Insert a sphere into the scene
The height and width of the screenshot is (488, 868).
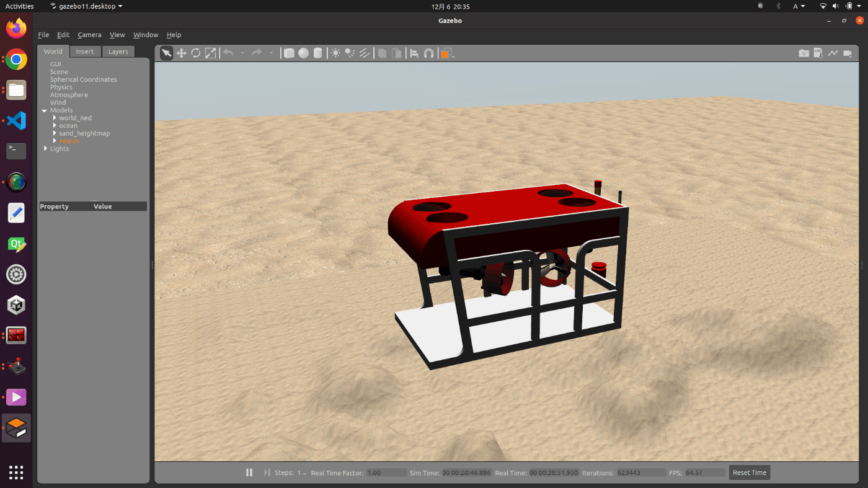click(x=303, y=53)
